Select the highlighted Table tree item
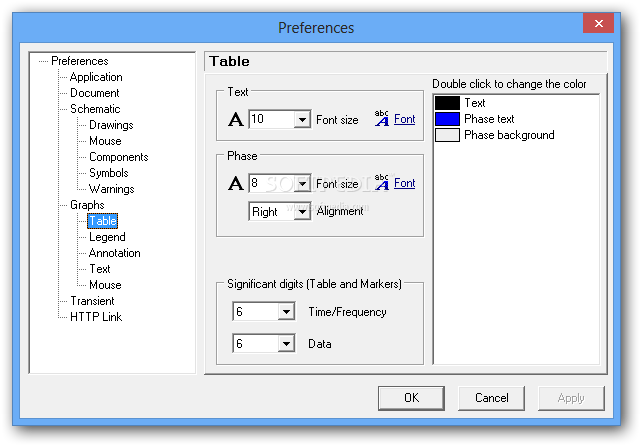This screenshot has width=641, height=446. pyautogui.click(x=103, y=221)
